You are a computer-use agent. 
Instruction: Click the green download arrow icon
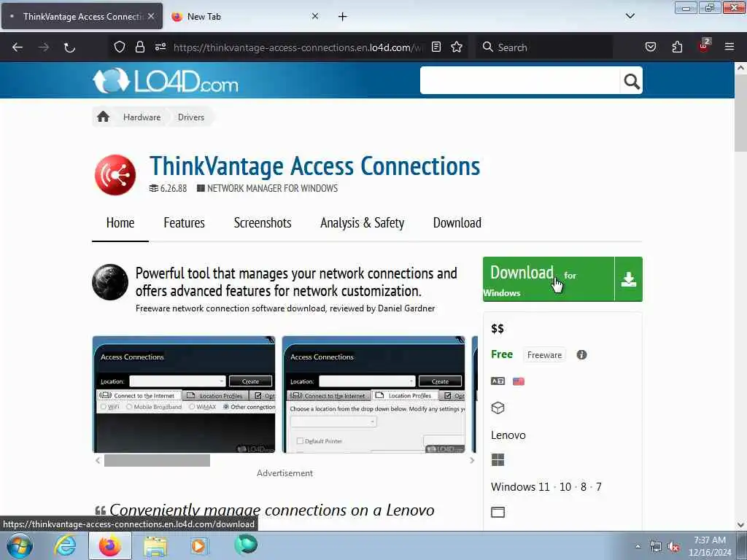628,279
